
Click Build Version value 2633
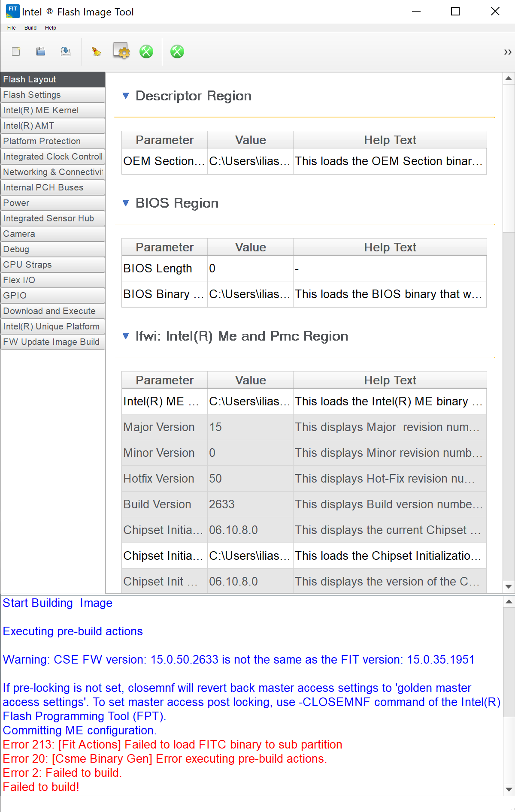pyautogui.click(x=250, y=504)
